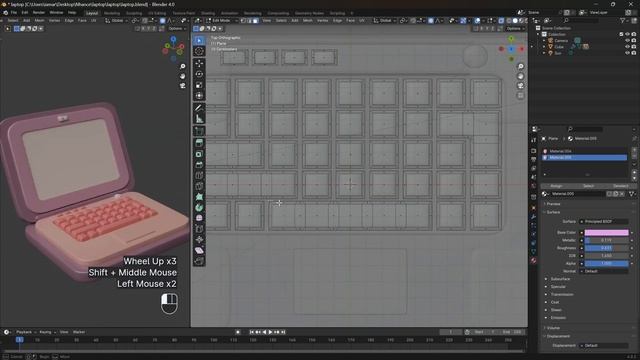The height and width of the screenshot is (360, 640).
Task: Select the Cursor tool in toolbar
Action: click(199, 51)
